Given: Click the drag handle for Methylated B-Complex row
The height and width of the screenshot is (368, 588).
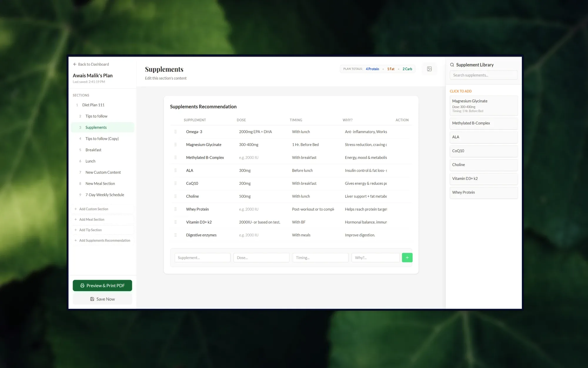Looking at the screenshot, I should point(176,158).
